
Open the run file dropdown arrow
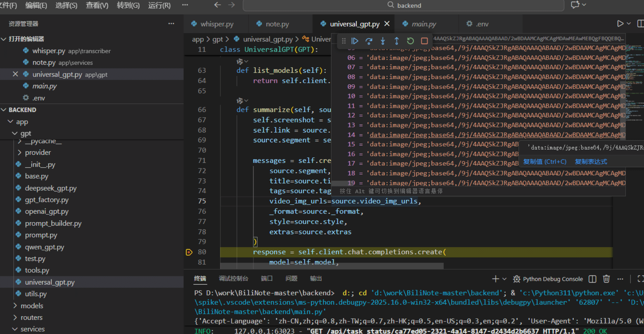tap(629, 24)
